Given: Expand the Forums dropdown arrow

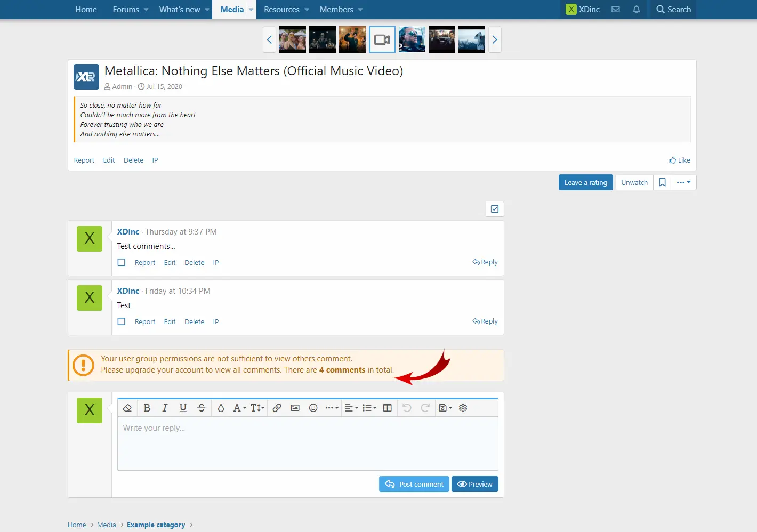Looking at the screenshot, I should click(146, 10).
